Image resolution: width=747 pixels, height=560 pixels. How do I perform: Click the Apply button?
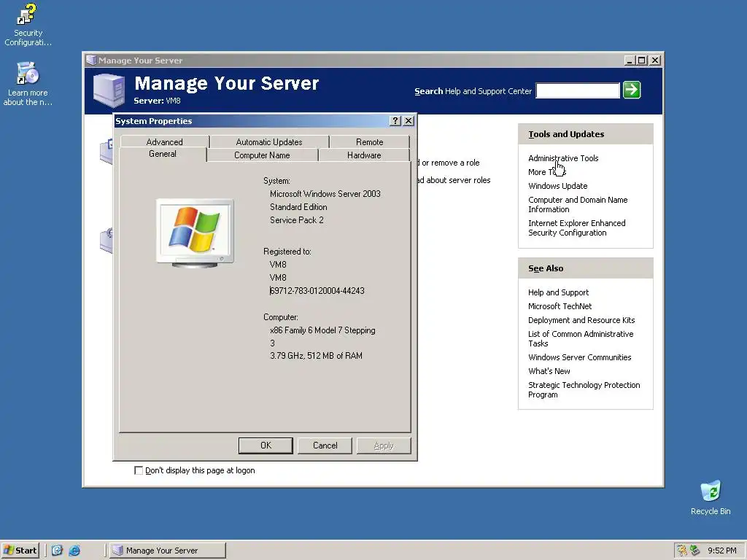384,446
